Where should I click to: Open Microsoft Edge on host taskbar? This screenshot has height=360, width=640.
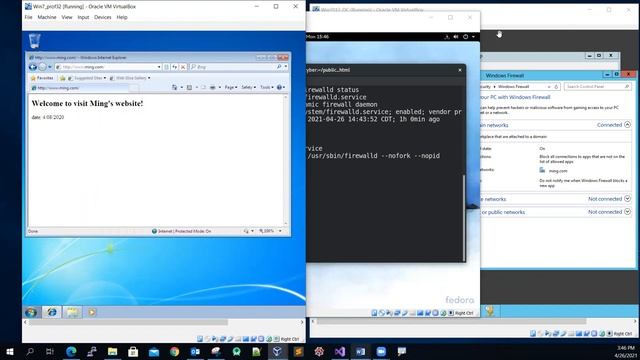[x=71, y=351]
